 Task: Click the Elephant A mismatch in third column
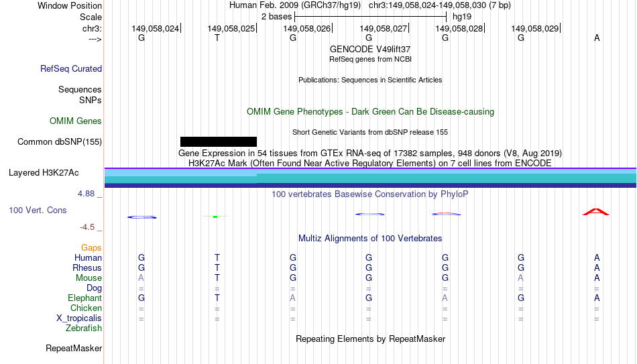click(x=292, y=298)
